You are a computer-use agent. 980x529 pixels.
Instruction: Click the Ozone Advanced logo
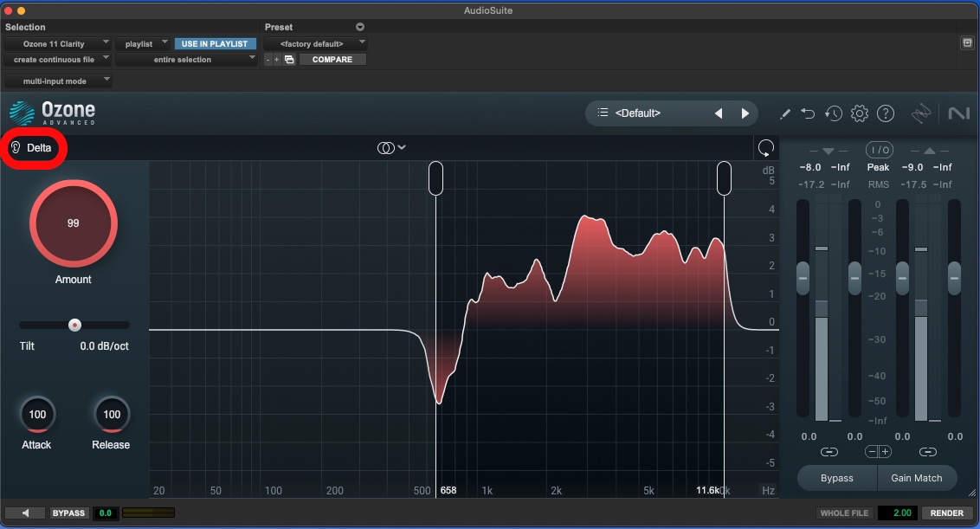(x=53, y=113)
